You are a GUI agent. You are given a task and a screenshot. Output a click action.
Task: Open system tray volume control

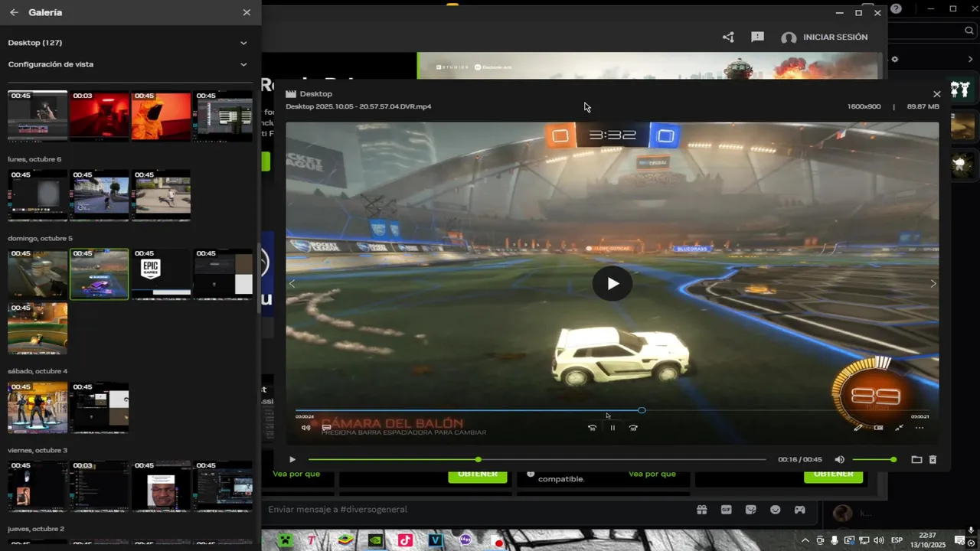878,540
